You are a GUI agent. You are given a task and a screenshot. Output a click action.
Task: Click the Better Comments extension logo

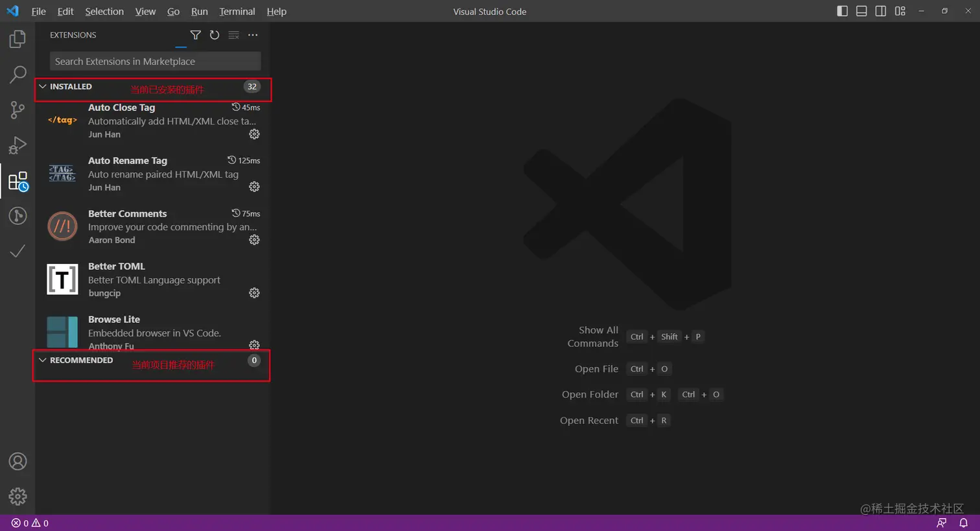(62, 226)
